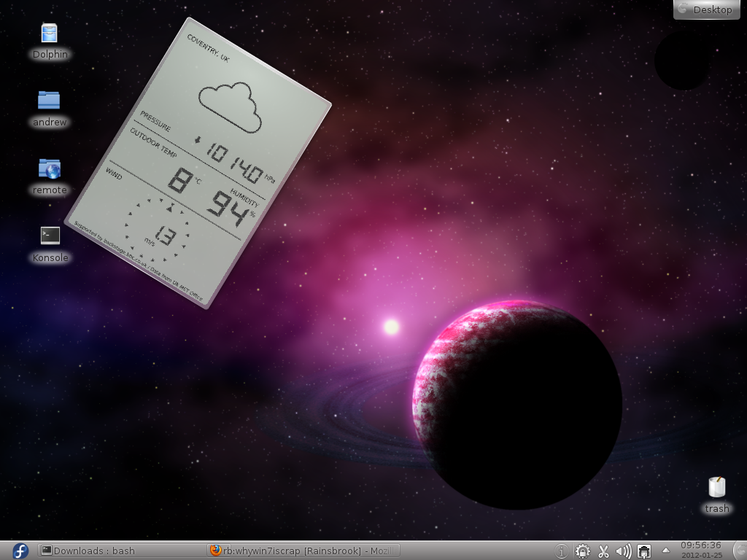The height and width of the screenshot is (560, 747).
Task: Open the Fedora application launcher menu
Action: click(x=20, y=551)
